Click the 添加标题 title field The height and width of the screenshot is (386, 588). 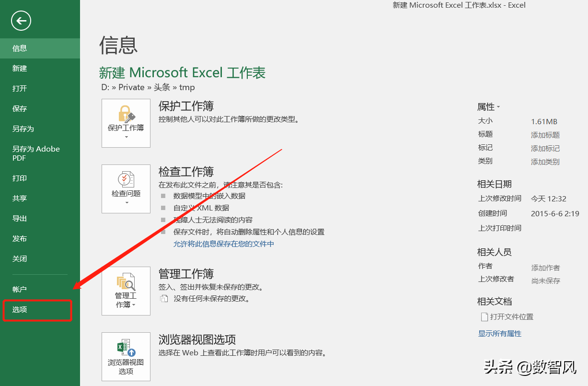[x=545, y=135]
